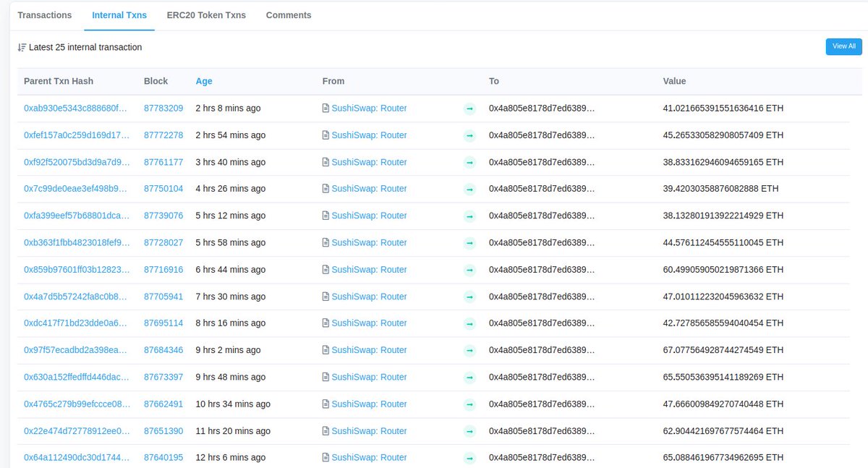This screenshot has height=468, width=868.
Task: Click contract icon in block 87783209 row
Action: pos(325,109)
